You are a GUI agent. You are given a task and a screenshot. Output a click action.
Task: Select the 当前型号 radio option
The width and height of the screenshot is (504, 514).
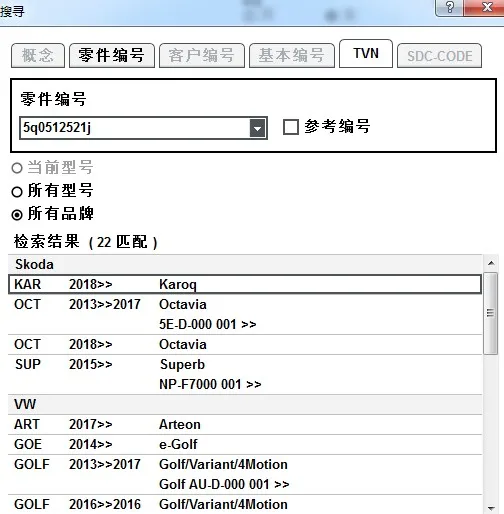tap(17, 168)
